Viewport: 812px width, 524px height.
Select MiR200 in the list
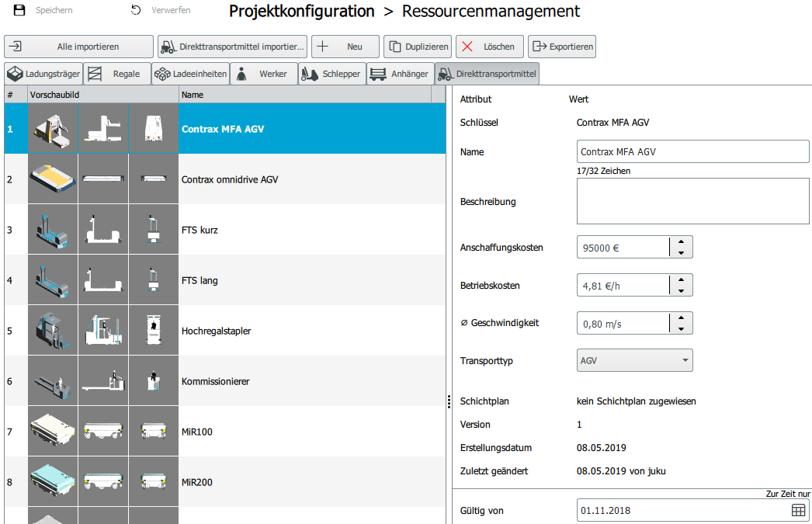pos(196,482)
